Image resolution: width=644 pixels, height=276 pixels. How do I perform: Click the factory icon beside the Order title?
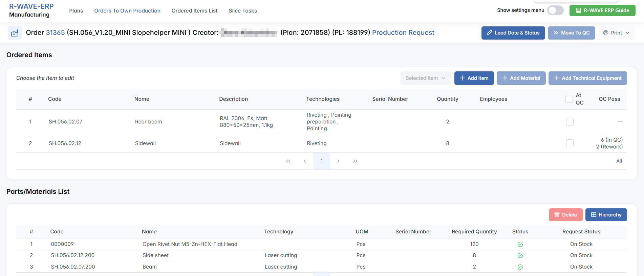15,33
